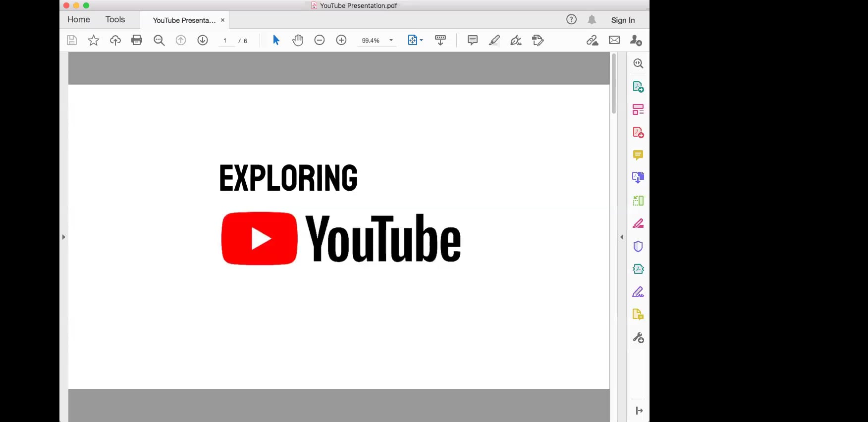This screenshot has width=868, height=422.
Task: Open the Organize Pages tool in sidebar
Action: tap(638, 109)
